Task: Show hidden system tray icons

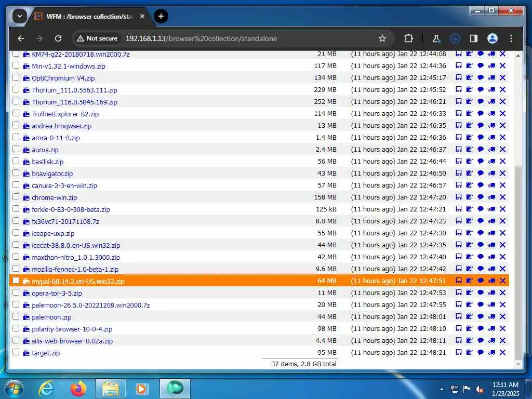Action: (x=442, y=389)
